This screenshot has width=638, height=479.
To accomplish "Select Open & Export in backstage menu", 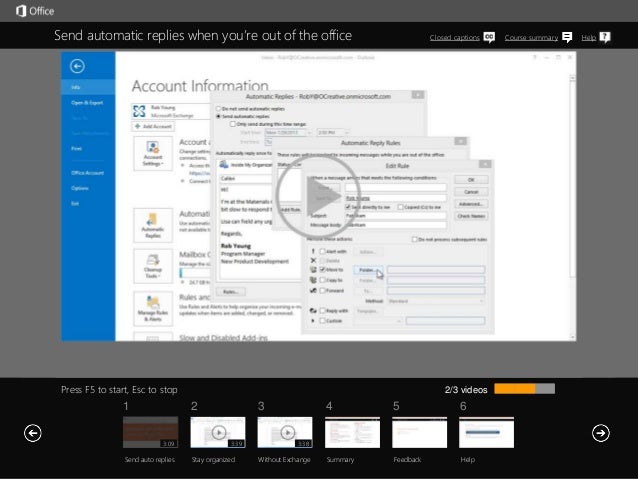I will [x=87, y=103].
